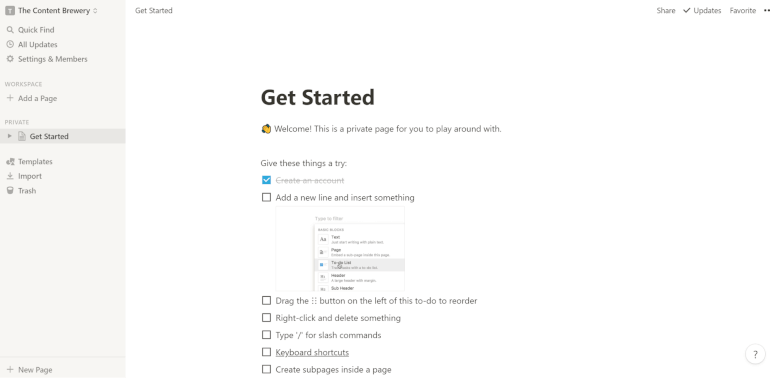Click the Import download icon
This screenshot has height=378, width=770.
tap(10, 176)
